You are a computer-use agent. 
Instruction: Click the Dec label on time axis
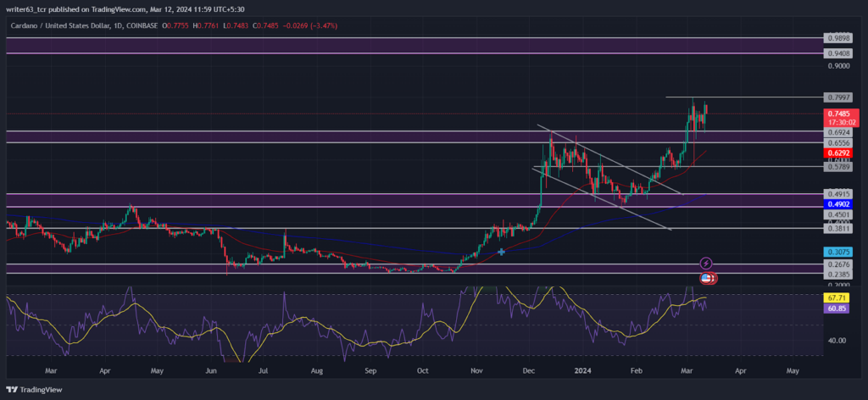coord(528,370)
